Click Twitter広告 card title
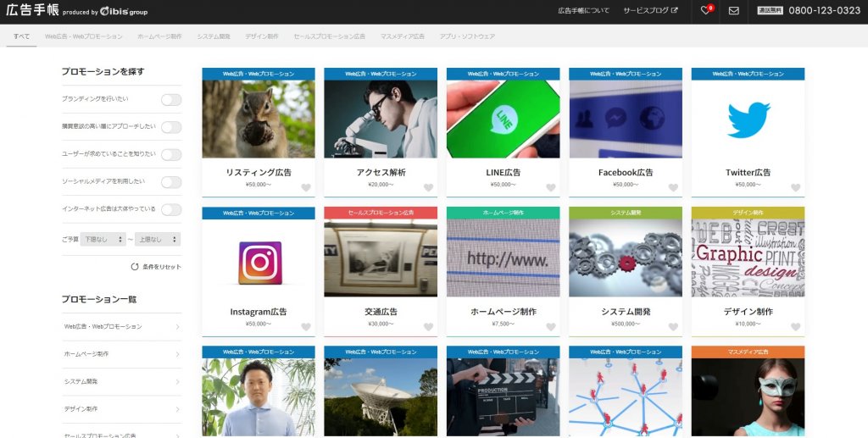 click(x=748, y=173)
